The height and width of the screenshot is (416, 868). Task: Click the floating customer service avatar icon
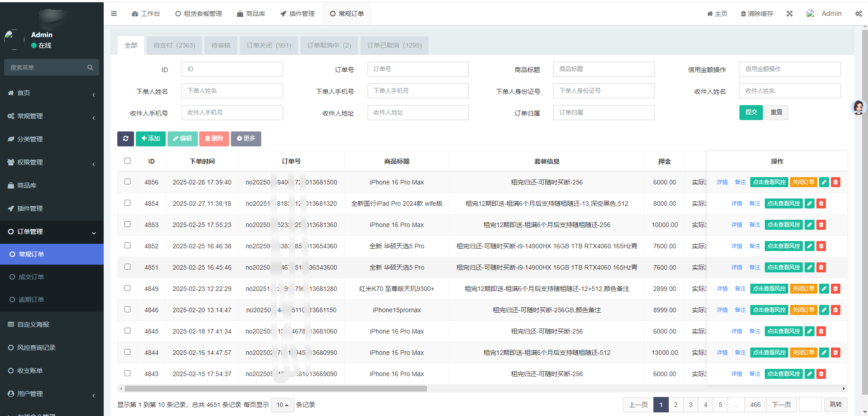858,107
